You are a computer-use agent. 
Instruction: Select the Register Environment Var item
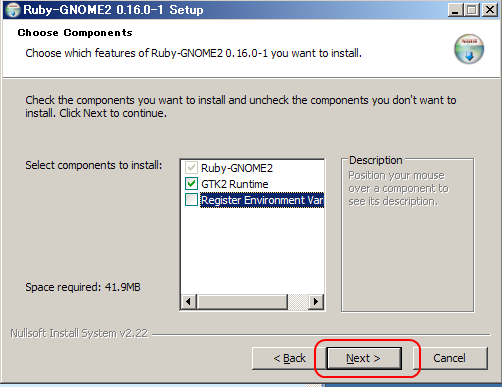point(262,200)
